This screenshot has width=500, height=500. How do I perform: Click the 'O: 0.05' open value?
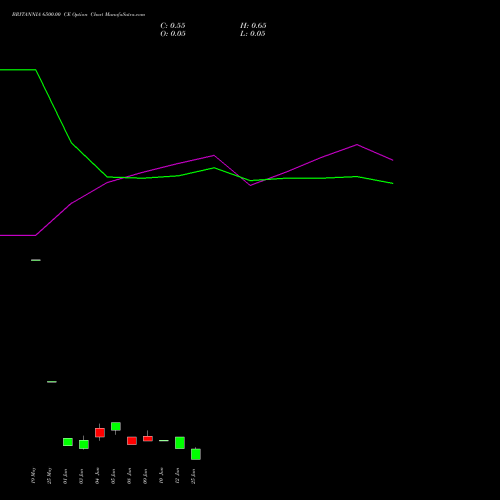tap(173, 34)
